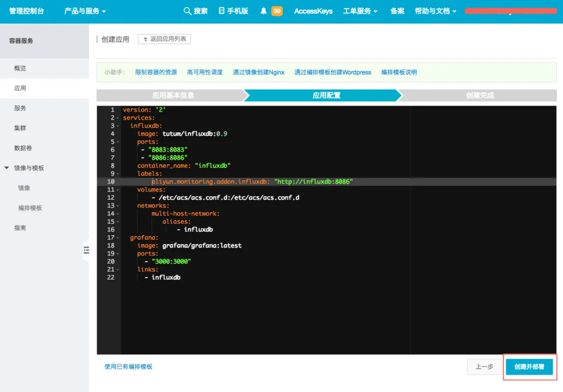
Task: Fold the influxdb block at line 3
Action: click(117, 126)
